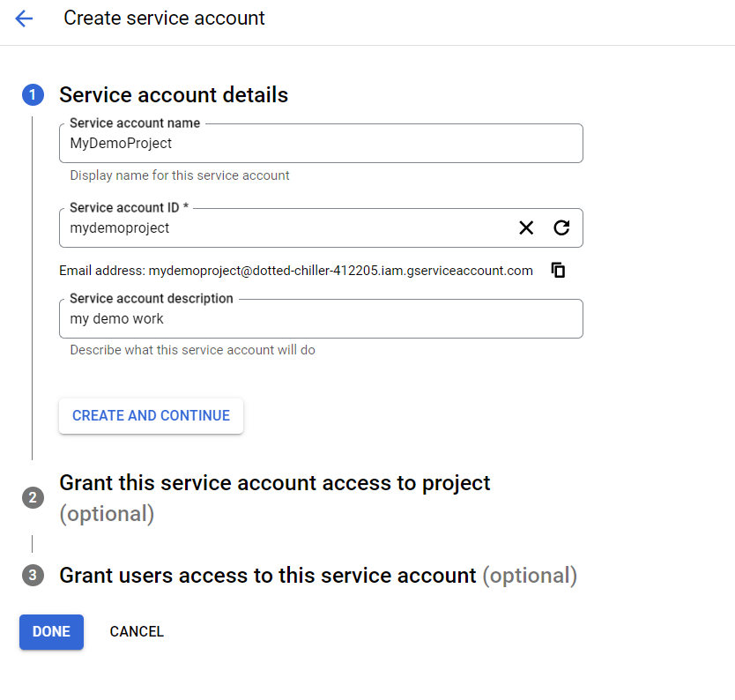Edit the Service account description field
This screenshot has width=735, height=700.
321,319
